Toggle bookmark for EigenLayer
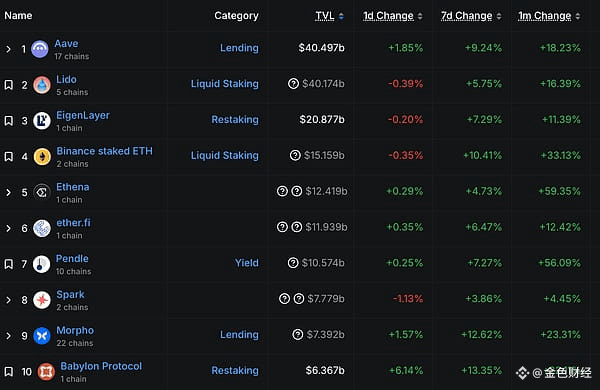Screen dimensions: 600x390 (x=8, y=121)
